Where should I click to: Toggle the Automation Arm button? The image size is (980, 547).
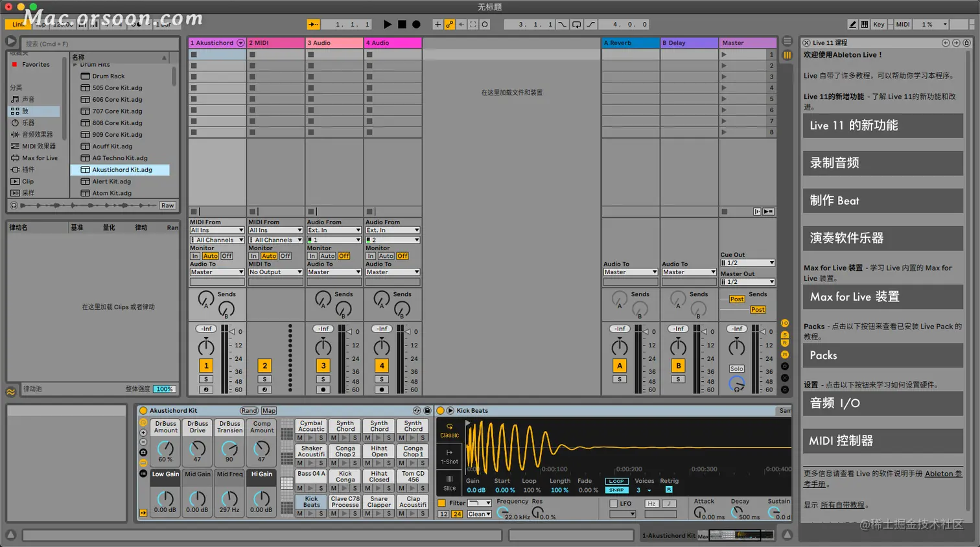[449, 24]
